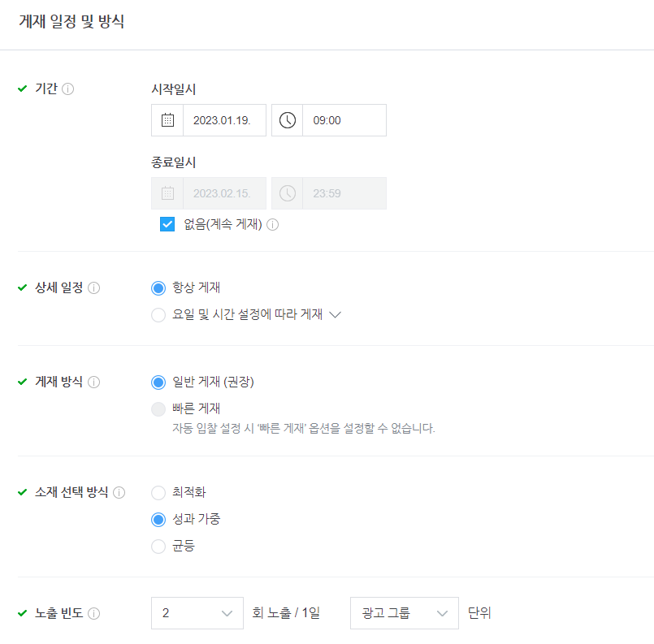654x644 pixels.
Task: Select 요일 및 시간 설정에 따라 게재 radio
Action: tap(158, 315)
